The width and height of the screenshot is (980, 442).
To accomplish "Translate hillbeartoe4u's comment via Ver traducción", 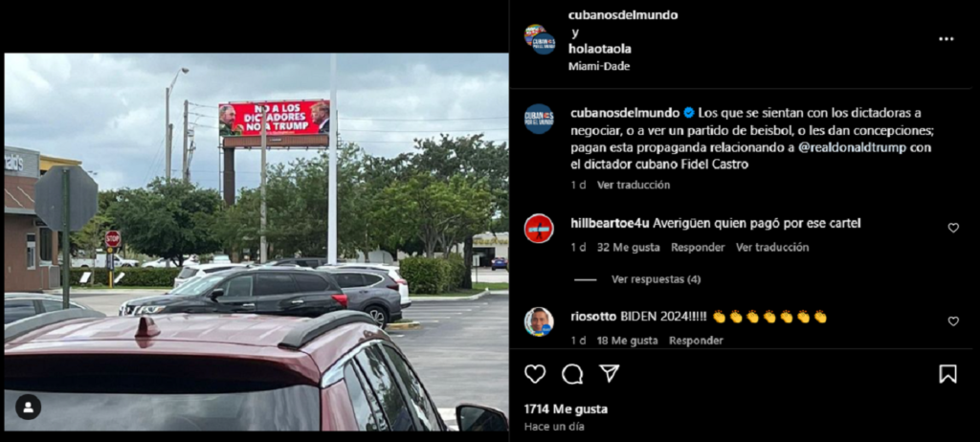I will pos(772,248).
